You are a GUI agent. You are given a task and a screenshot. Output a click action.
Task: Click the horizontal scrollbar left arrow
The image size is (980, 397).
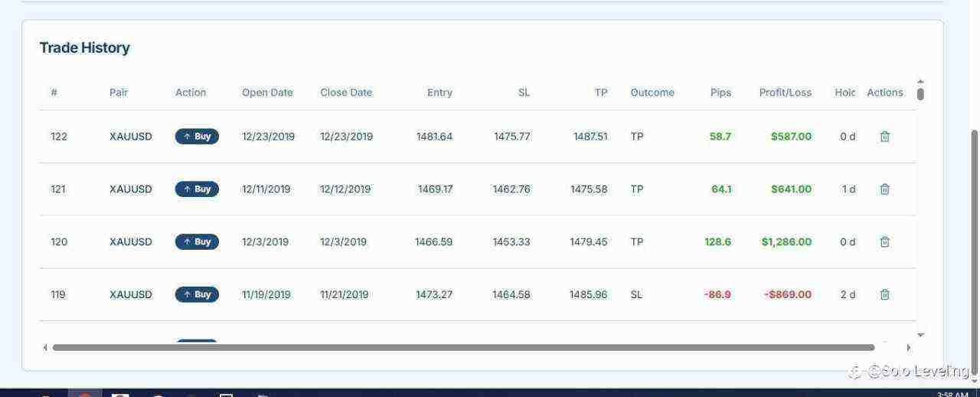coord(45,347)
